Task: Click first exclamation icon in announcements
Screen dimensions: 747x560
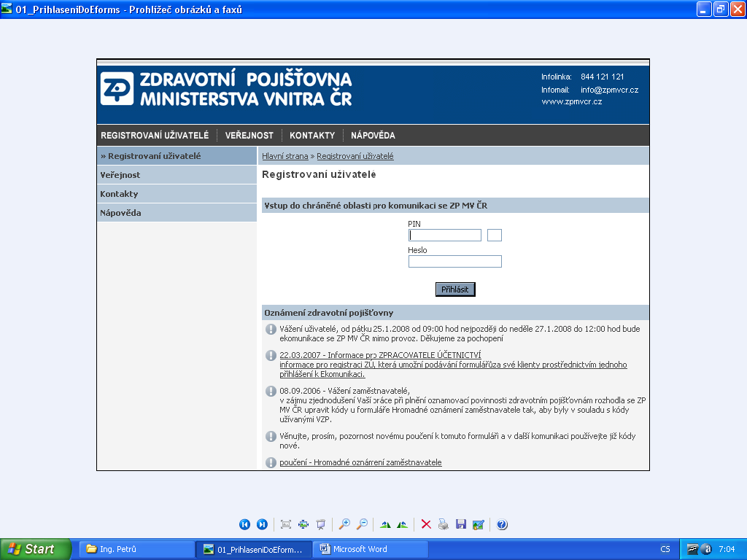Action: (271, 329)
